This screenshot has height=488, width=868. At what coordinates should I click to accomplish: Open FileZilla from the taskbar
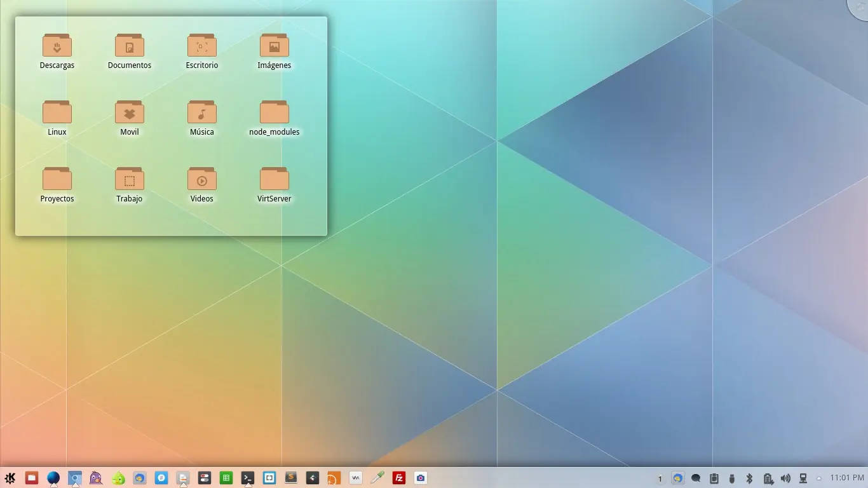click(399, 478)
